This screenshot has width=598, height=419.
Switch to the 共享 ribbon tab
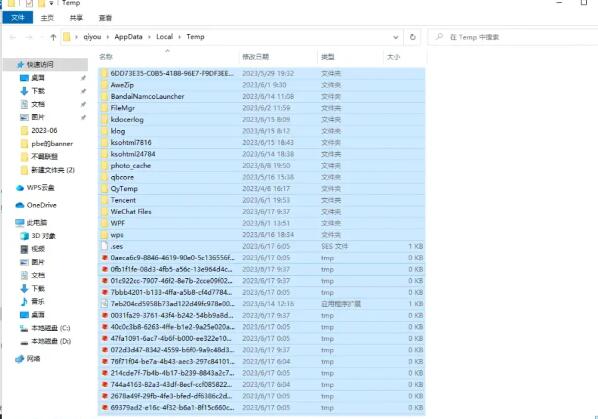tap(76, 18)
